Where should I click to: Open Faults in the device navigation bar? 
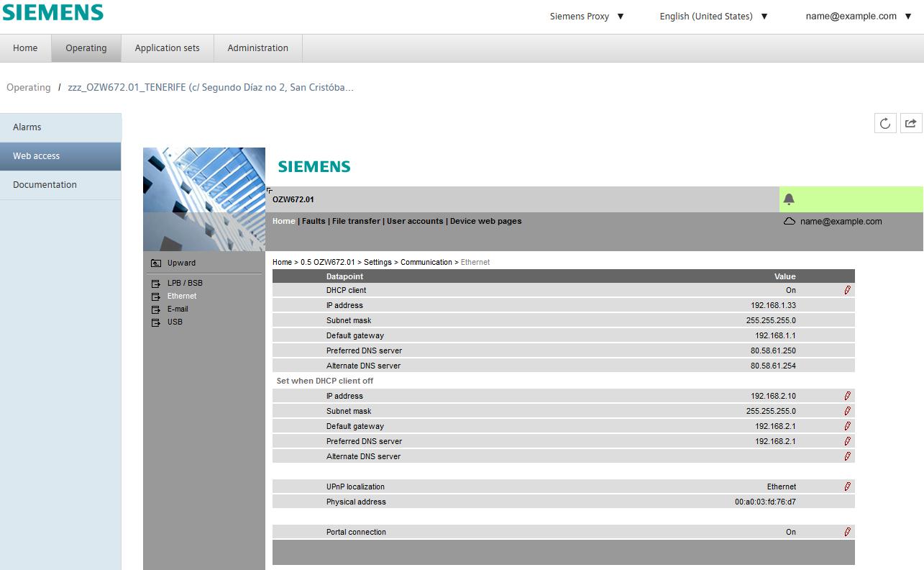point(314,221)
